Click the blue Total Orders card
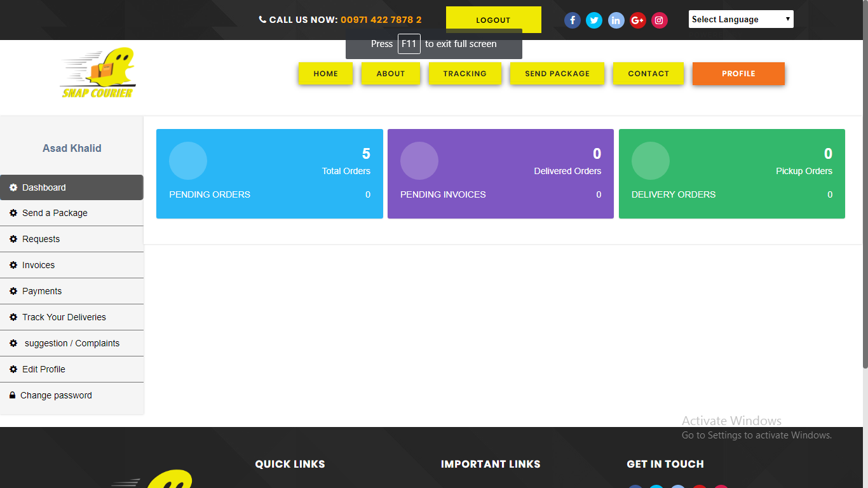Image resolution: width=868 pixels, height=488 pixels. click(269, 173)
